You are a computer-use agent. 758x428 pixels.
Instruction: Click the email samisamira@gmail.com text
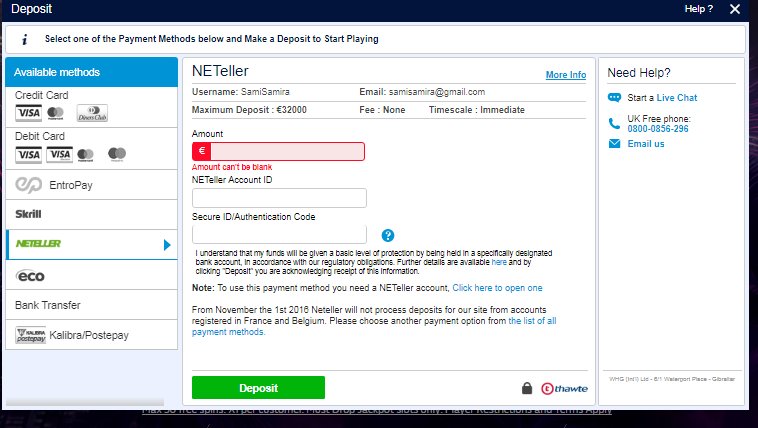coord(422,92)
